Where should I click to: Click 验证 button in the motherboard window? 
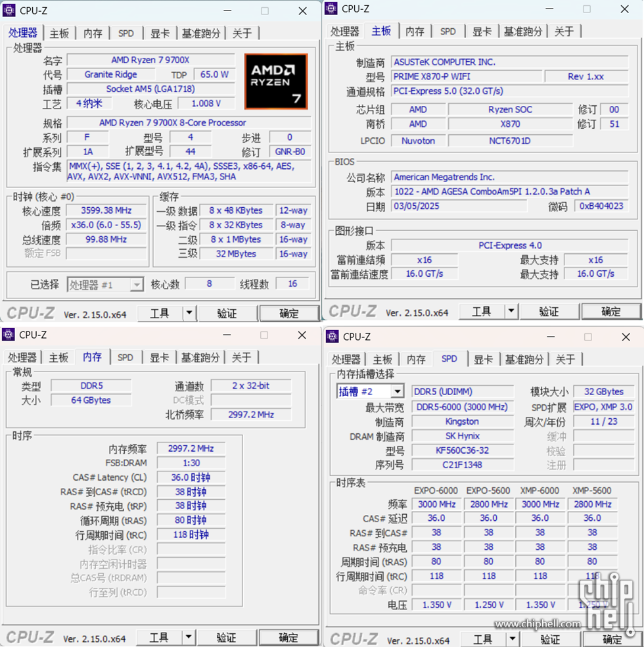[549, 311]
